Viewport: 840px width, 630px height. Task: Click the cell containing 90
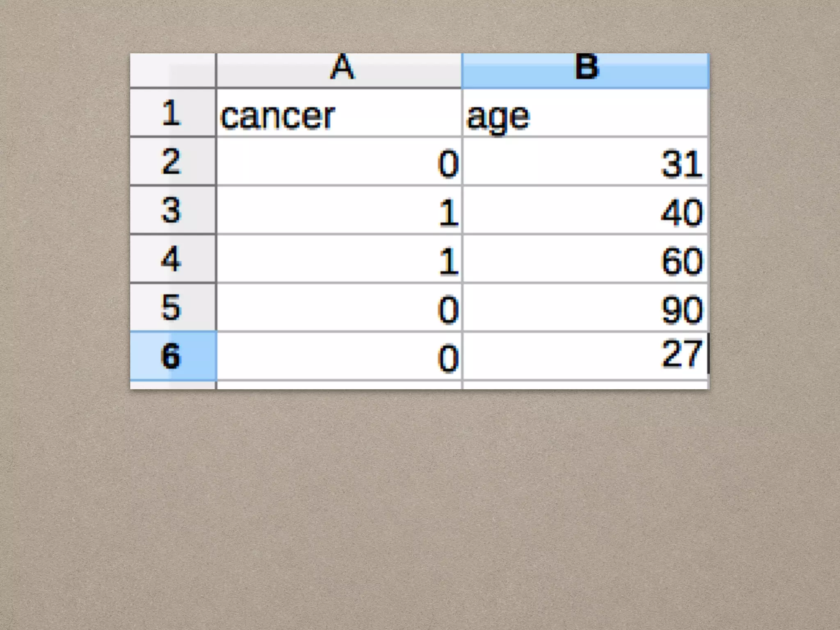click(585, 307)
